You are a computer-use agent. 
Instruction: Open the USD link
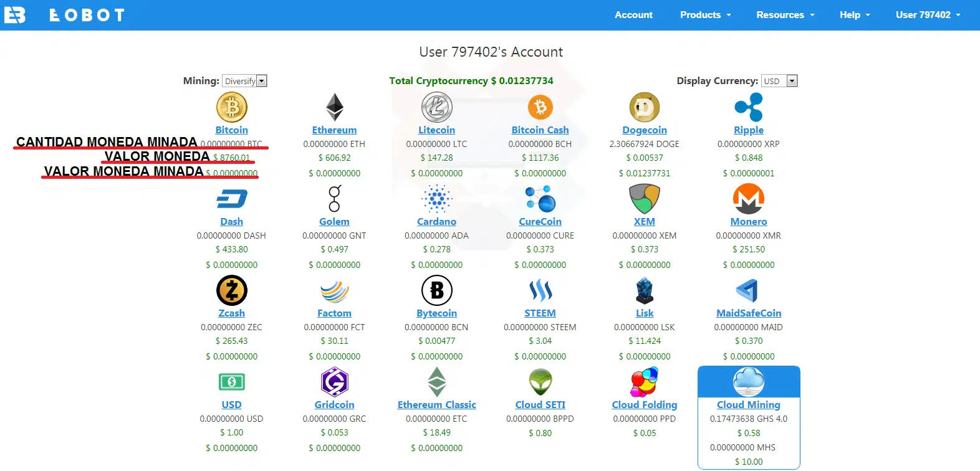pos(232,405)
